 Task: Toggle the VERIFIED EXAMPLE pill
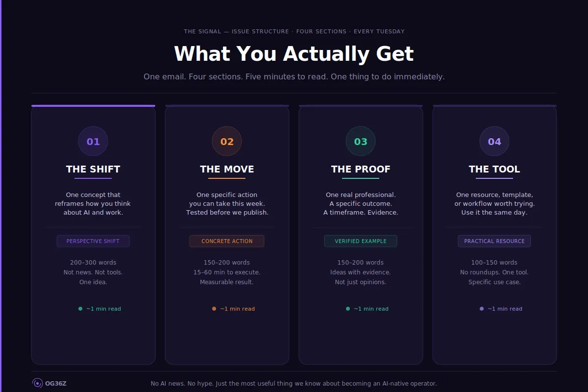tap(361, 241)
